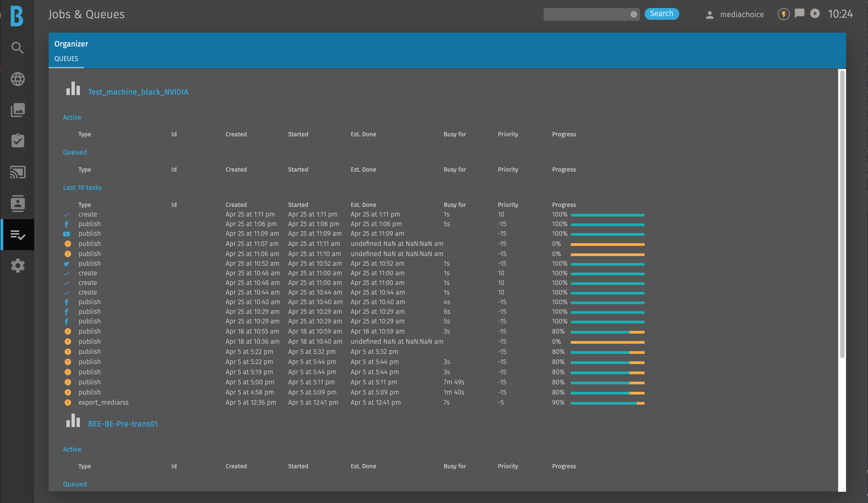Click the play circle icon in the header
This screenshot has width=868, height=503.
pyautogui.click(x=815, y=13)
